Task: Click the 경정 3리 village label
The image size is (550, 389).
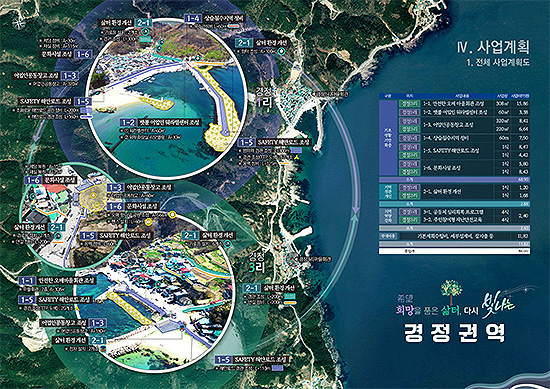Action: [257, 262]
